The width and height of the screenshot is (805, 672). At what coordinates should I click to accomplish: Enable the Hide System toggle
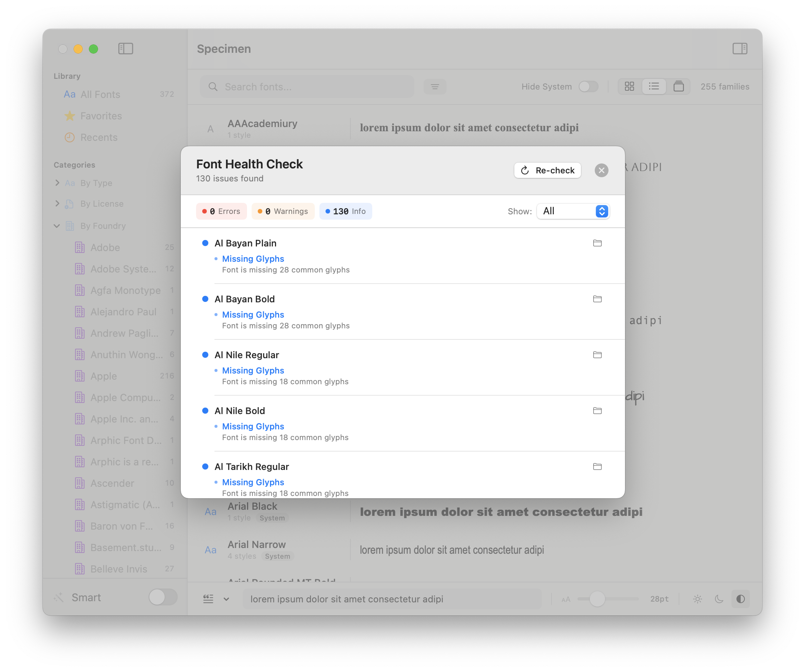click(x=588, y=86)
